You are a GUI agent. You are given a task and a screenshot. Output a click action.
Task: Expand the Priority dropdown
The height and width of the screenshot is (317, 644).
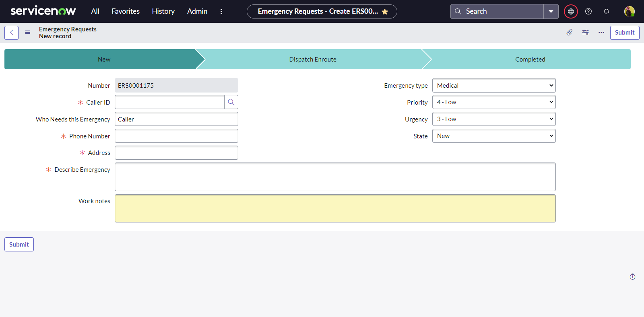coord(494,102)
